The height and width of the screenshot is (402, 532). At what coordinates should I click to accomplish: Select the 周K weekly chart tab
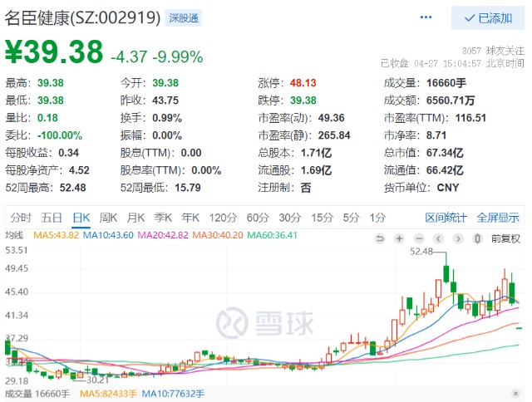click(108, 218)
